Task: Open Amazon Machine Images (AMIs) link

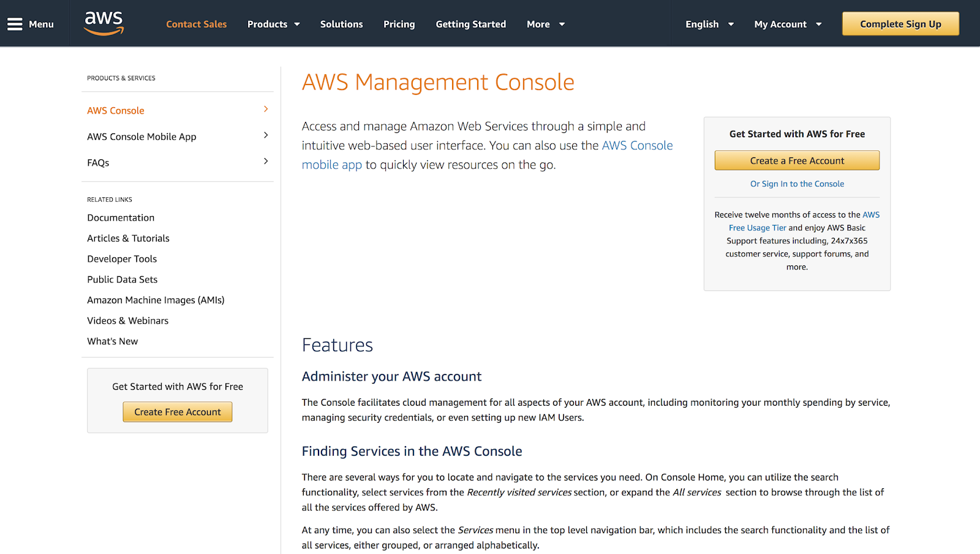Action: [x=156, y=300]
